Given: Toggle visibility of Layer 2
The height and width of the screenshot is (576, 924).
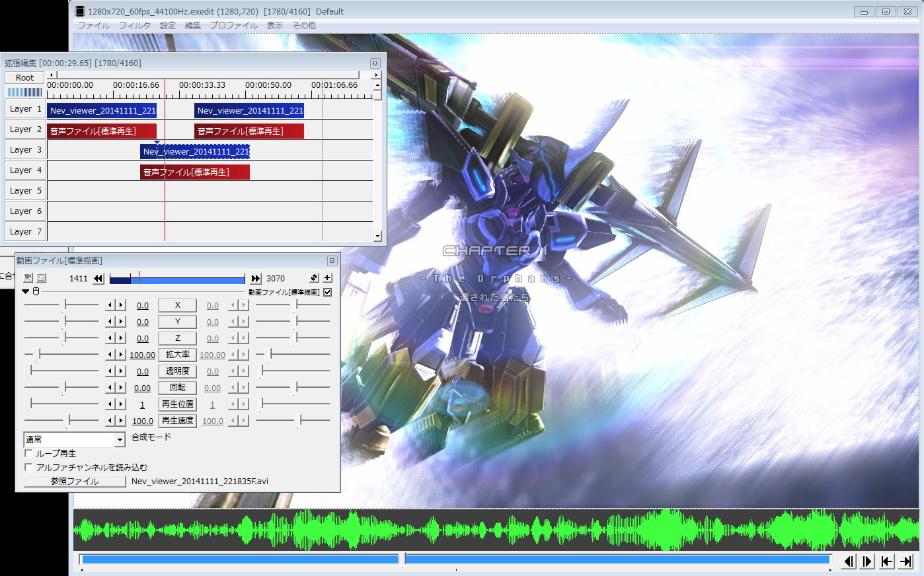Looking at the screenshot, I should [x=25, y=129].
